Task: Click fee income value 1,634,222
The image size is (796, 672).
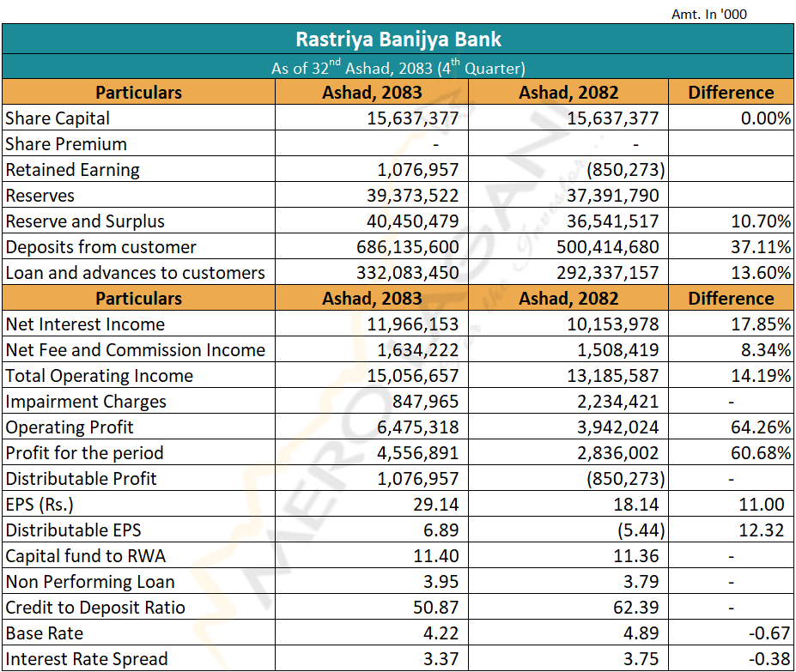Action: click(x=417, y=350)
